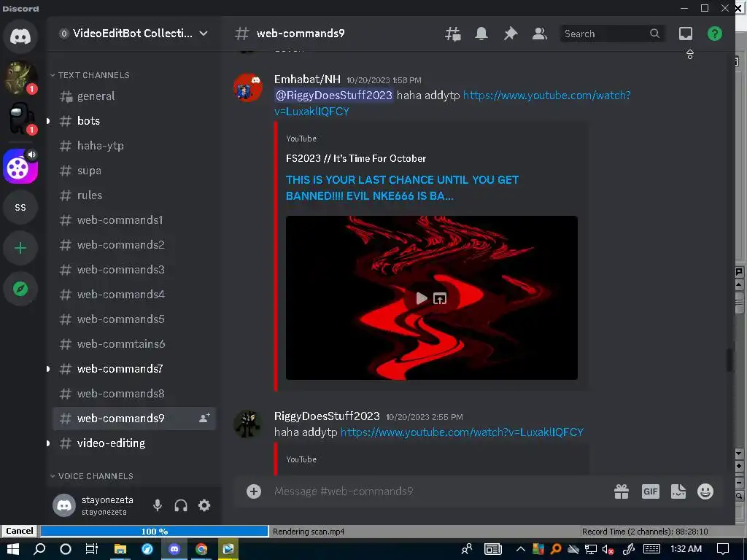Open notification settings bell icon
The image size is (747, 560).
481,34
